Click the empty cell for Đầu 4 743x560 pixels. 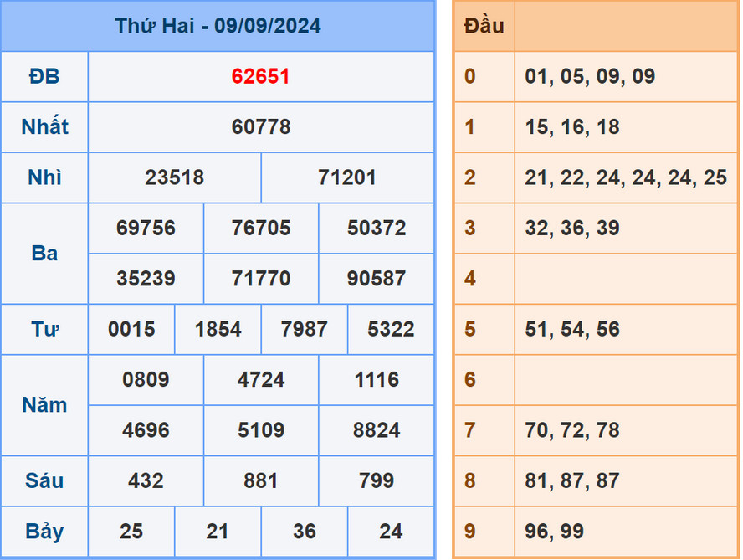(626, 279)
